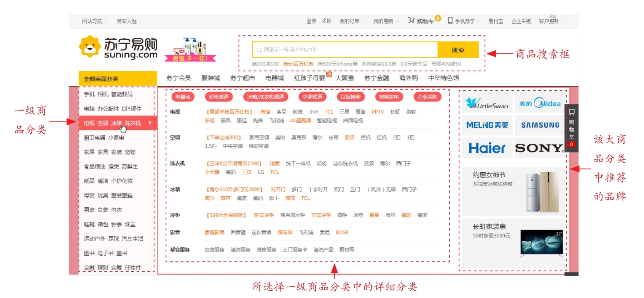Select the Midea brand logo
The height and width of the screenshot is (298, 644).
pyautogui.click(x=540, y=103)
